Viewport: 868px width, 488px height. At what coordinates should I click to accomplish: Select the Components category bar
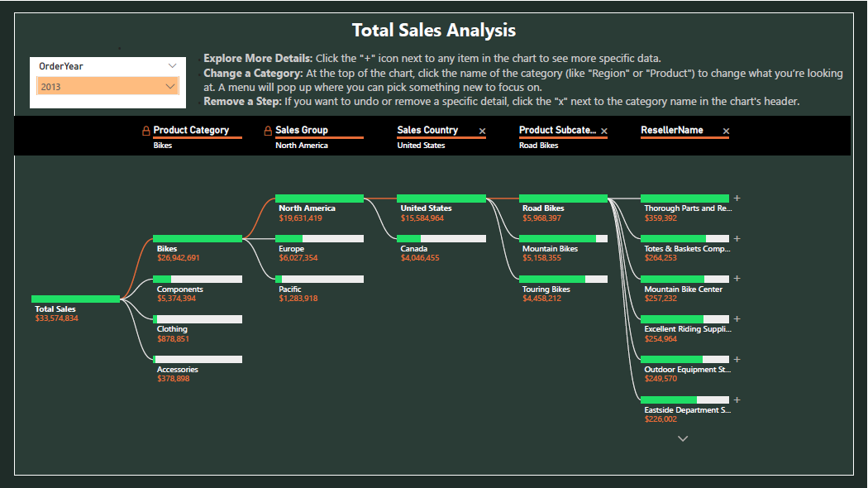[x=198, y=280]
